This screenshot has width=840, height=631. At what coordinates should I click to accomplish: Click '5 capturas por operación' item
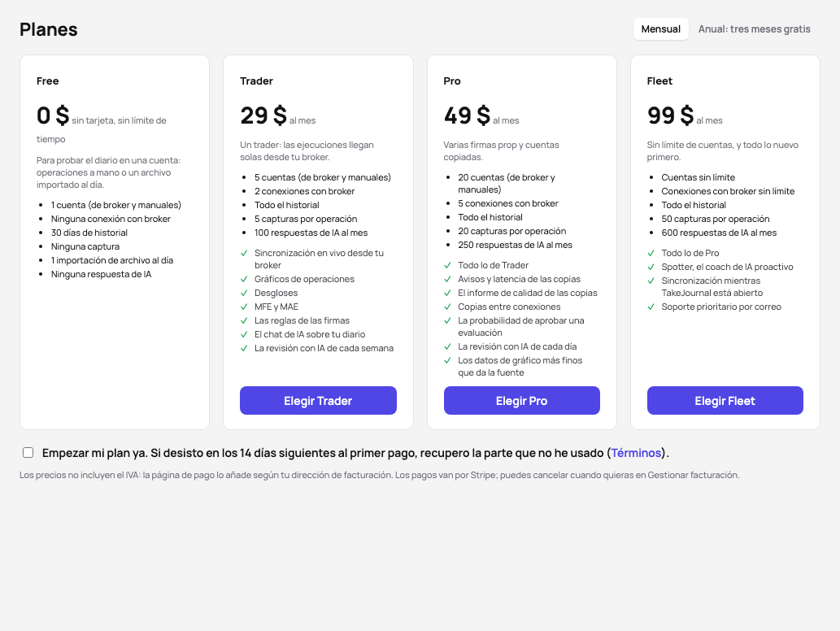point(306,219)
